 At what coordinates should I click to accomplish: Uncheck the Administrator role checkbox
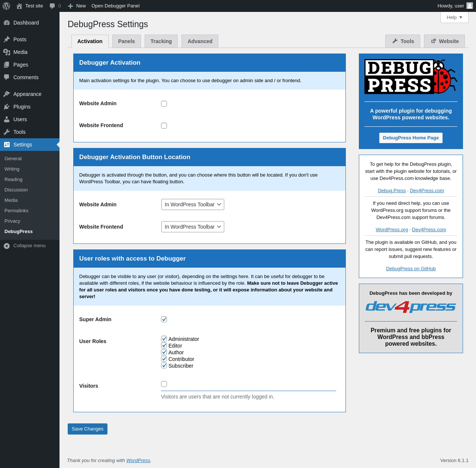164,339
